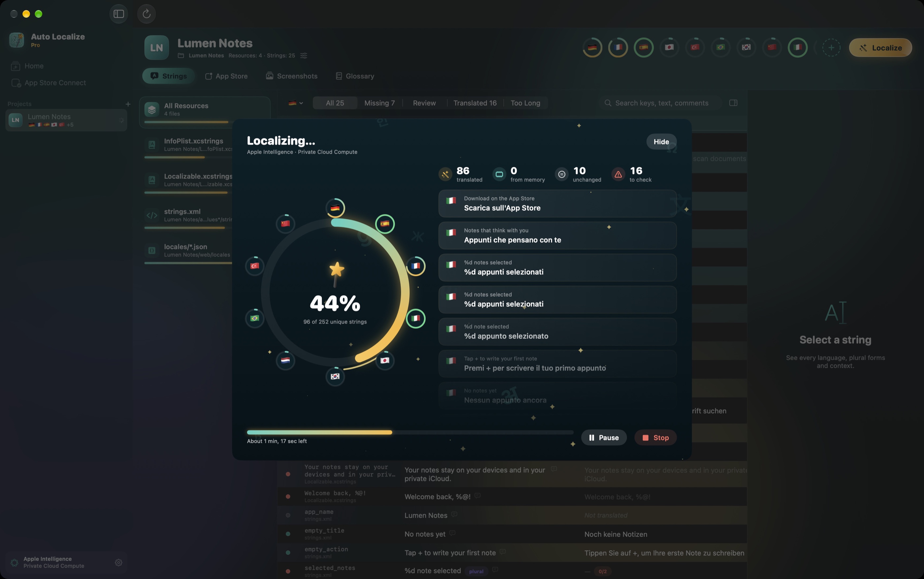
Task: Click the localization progress bar above time remaining
Action: tap(410, 432)
